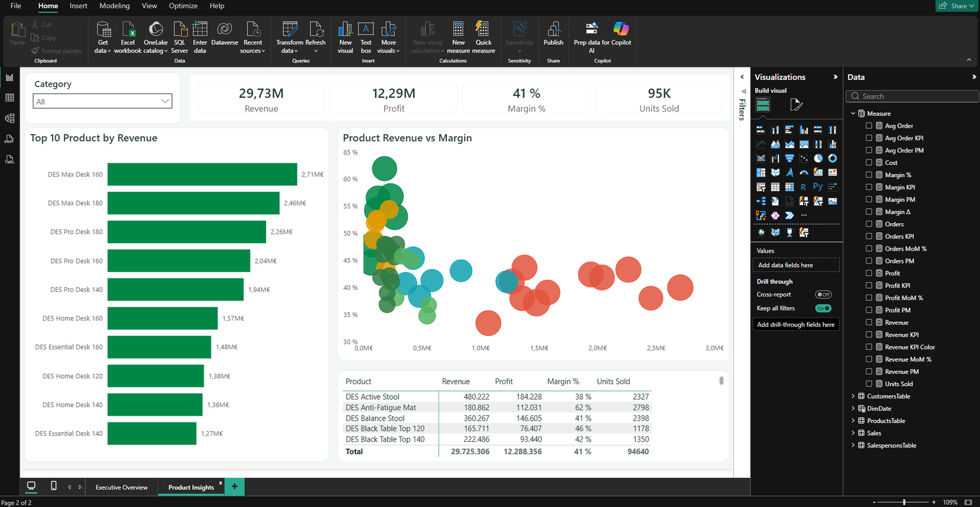Select the clustered column chart visual
Screen dimensions: 980x507
click(x=804, y=129)
